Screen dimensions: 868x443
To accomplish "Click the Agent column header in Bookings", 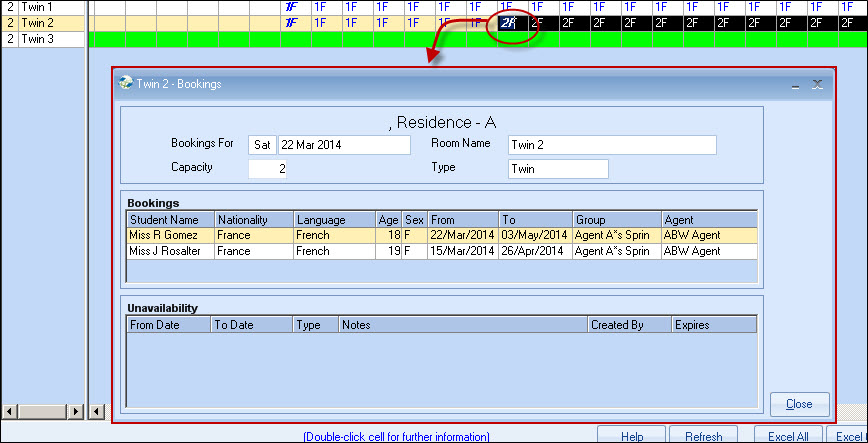I will tap(708, 219).
